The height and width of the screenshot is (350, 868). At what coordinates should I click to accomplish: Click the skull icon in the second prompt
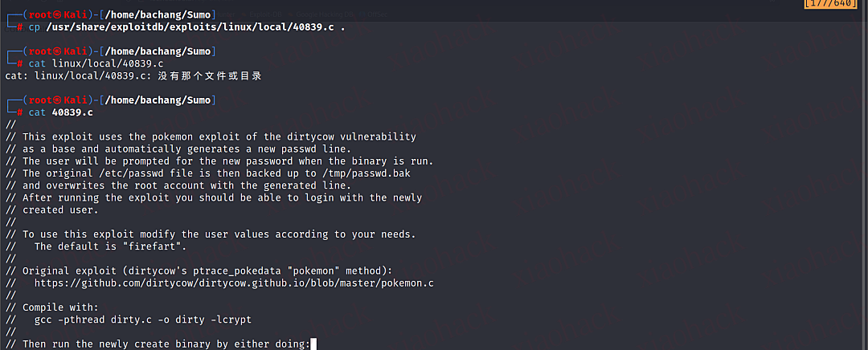tap(58, 51)
